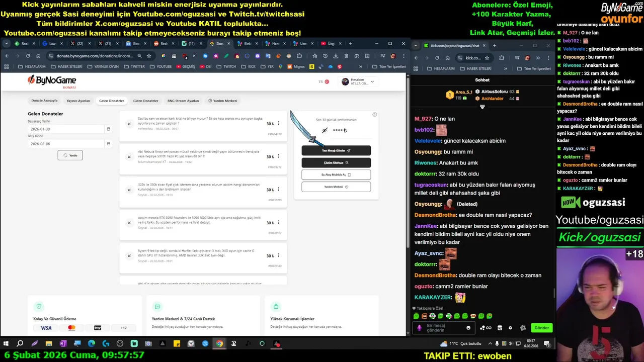
Task: Open the browser extensions puzzle icon
Action: click(x=300, y=56)
